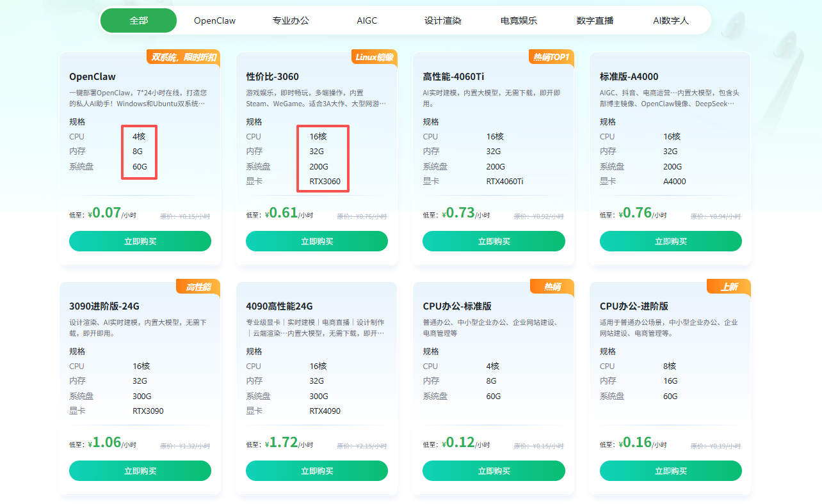The image size is (822, 504).
Task: Open the 专业办公 tab
Action: (x=291, y=20)
